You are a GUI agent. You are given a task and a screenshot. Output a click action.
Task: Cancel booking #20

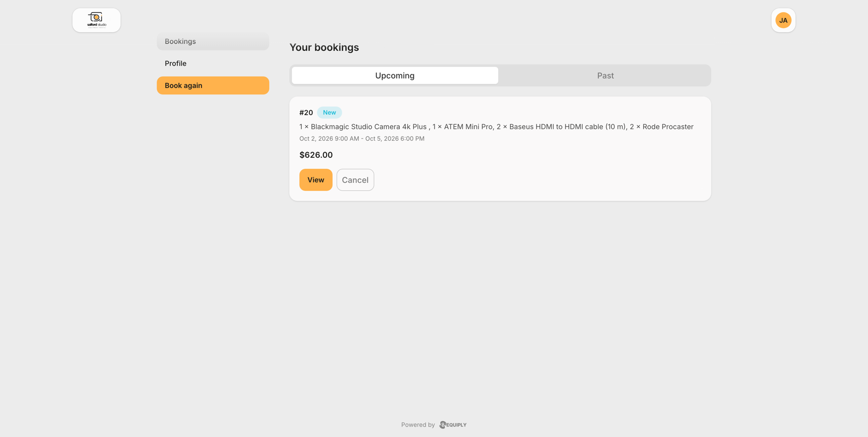click(355, 180)
